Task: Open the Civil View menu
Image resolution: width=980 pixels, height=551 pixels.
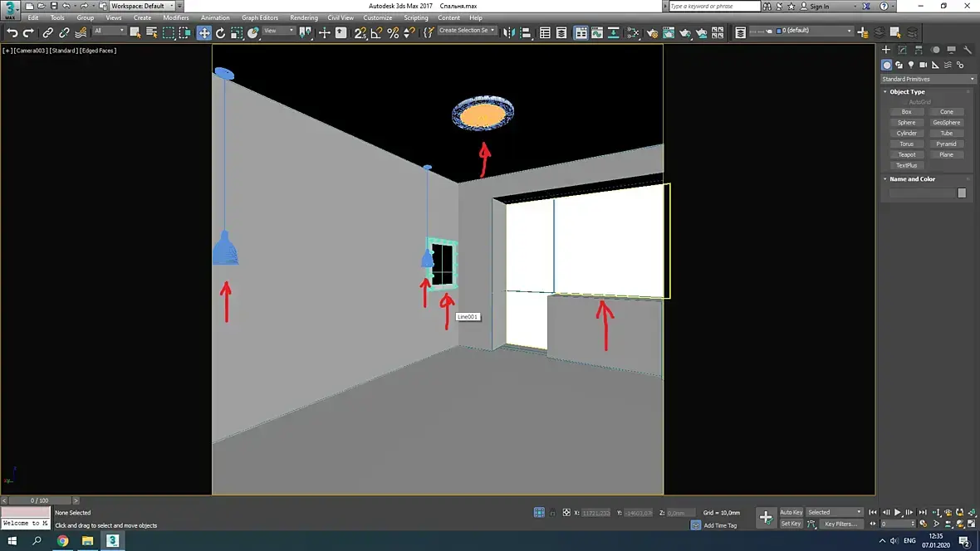Action: click(x=341, y=17)
